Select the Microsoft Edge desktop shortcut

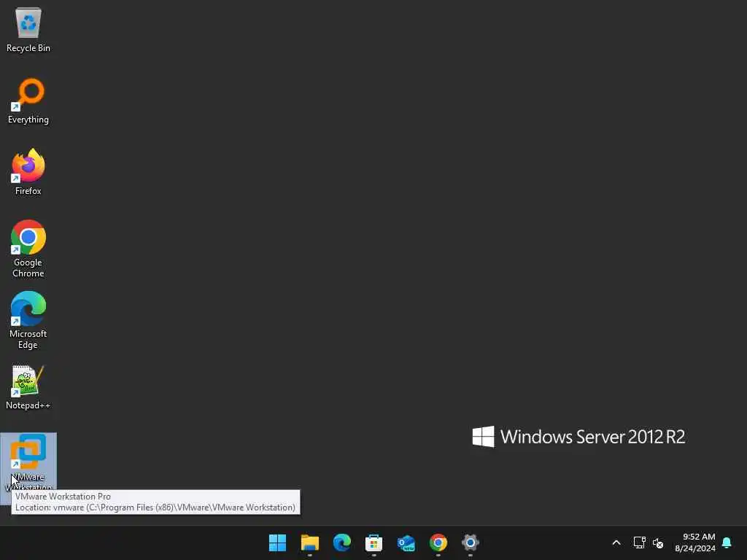pos(28,320)
